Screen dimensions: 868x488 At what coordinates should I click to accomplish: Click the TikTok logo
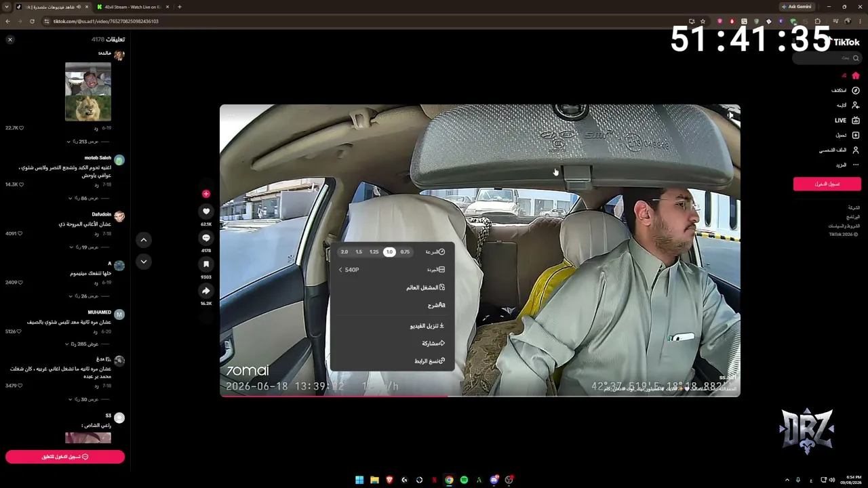tap(844, 42)
